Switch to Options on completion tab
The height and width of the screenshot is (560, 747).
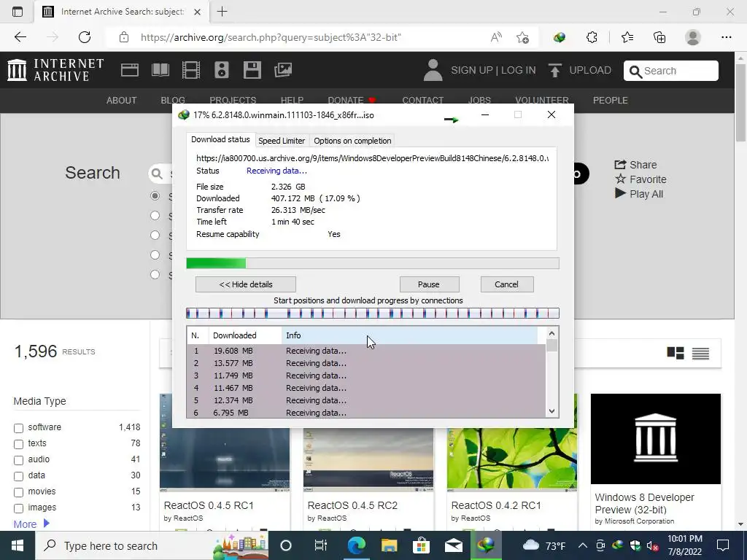352,141
